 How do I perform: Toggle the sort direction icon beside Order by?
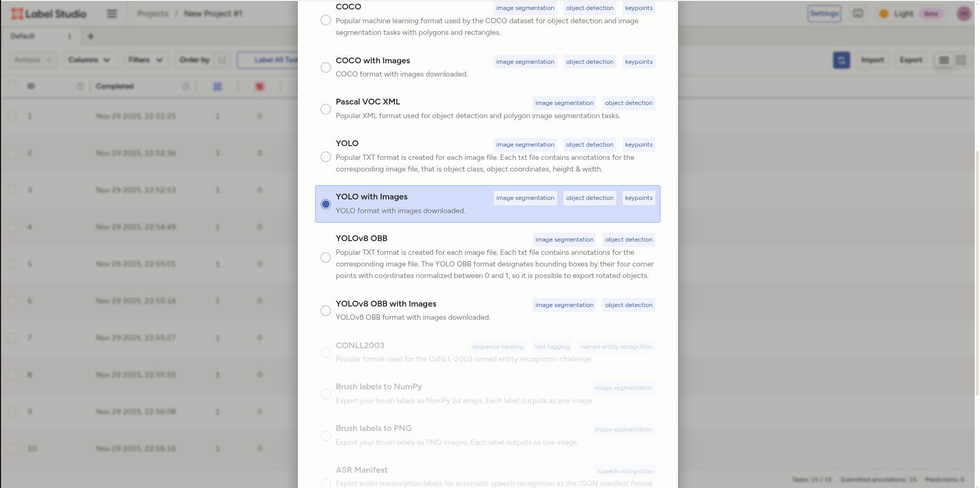[x=222, y=60]
